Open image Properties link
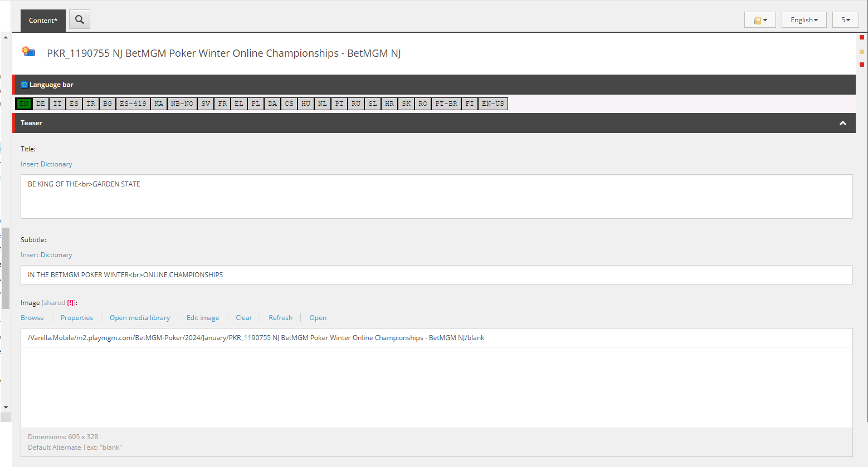 click(77, 318)
